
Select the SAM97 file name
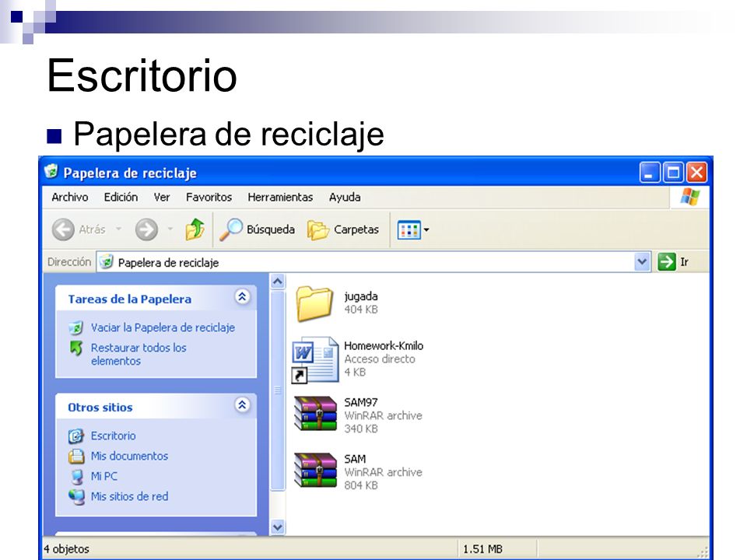pos(360,402)
